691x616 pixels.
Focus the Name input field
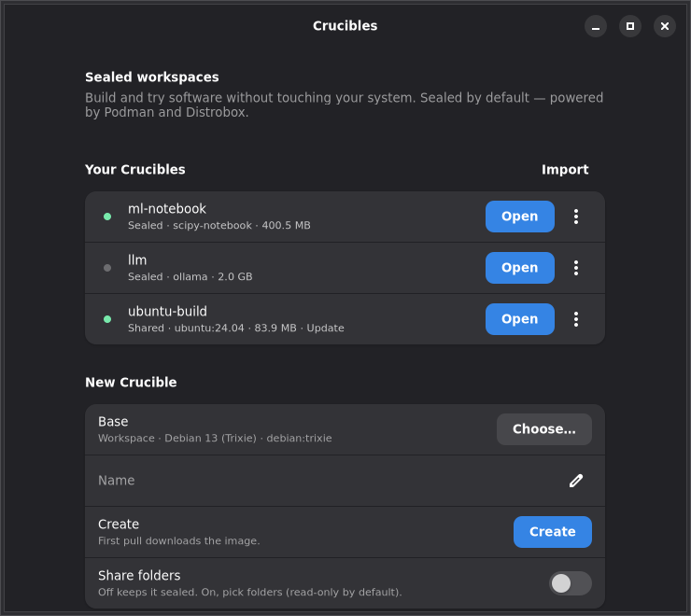(x=345, y=481)
